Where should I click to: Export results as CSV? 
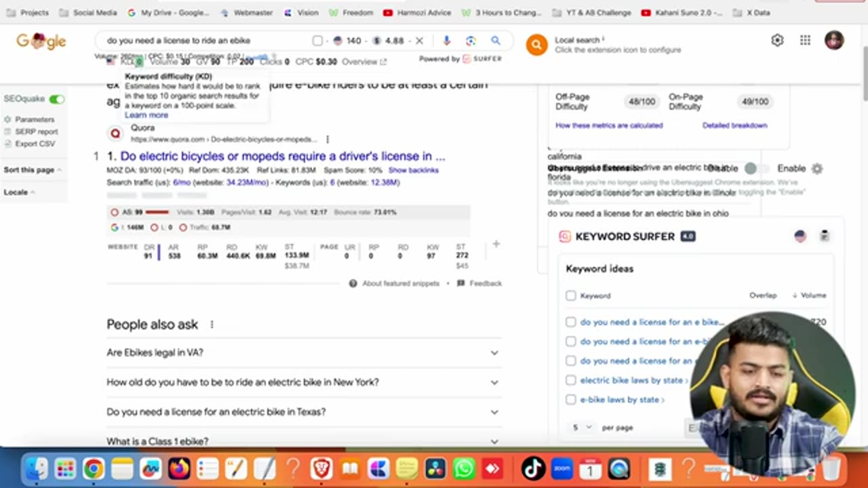coord(30,144)
